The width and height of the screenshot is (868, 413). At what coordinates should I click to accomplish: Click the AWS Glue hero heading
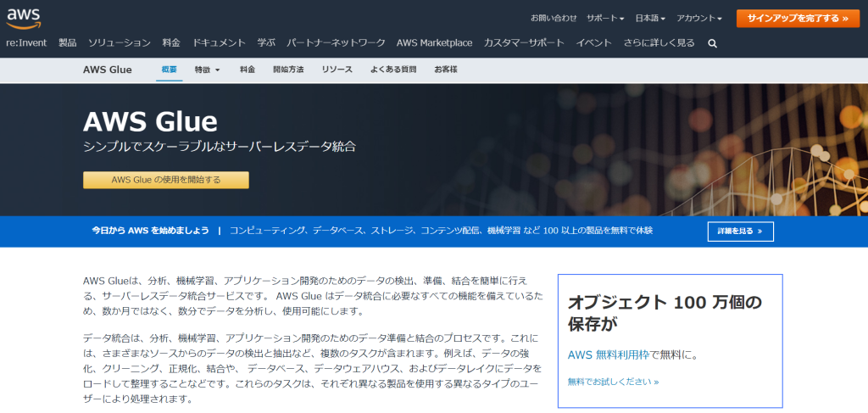coord(151,121)
